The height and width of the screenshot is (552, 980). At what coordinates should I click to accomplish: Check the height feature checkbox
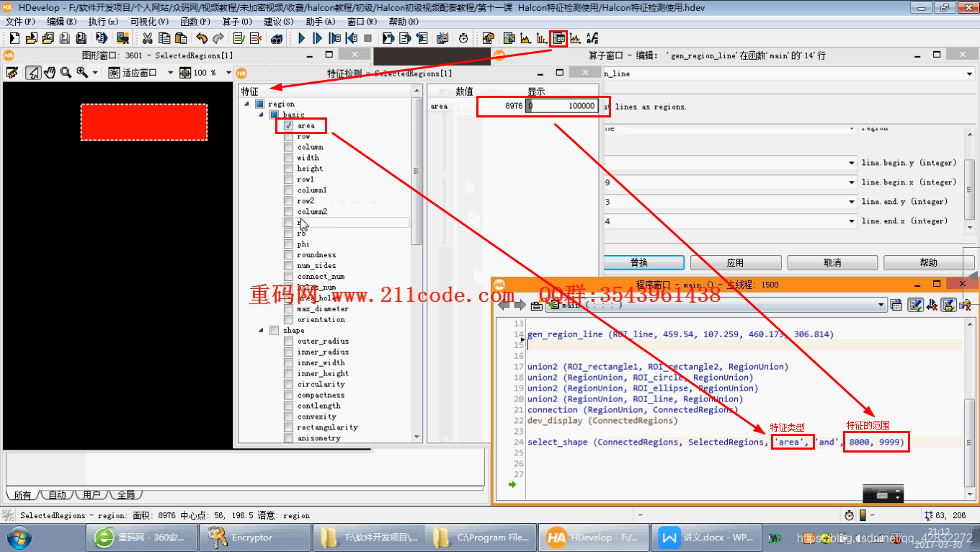[288, 169]
